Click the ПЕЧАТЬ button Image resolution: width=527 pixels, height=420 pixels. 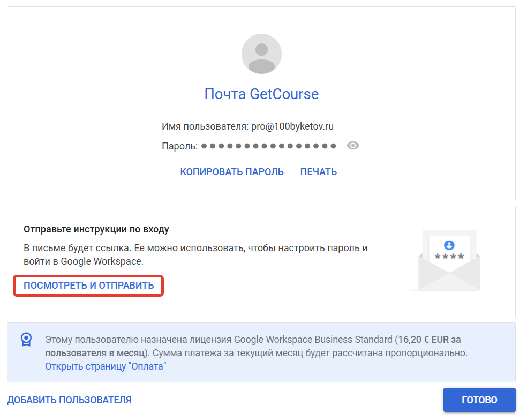(x=319, y=172)
